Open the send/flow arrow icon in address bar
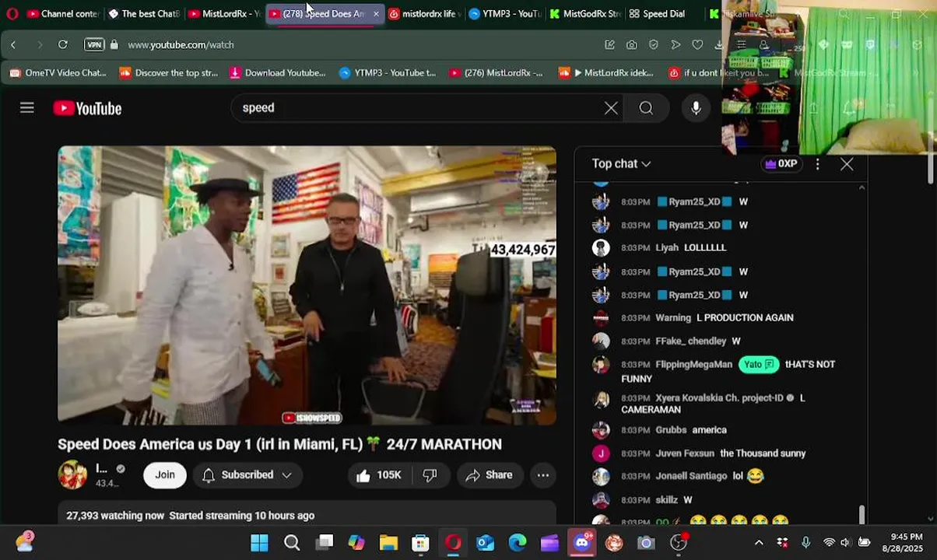Viewport: 937px width, 560px height. tap(676, 45)
